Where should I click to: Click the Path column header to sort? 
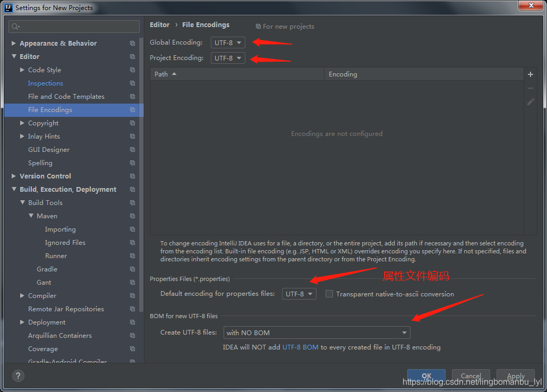click(x=162, y=74)
